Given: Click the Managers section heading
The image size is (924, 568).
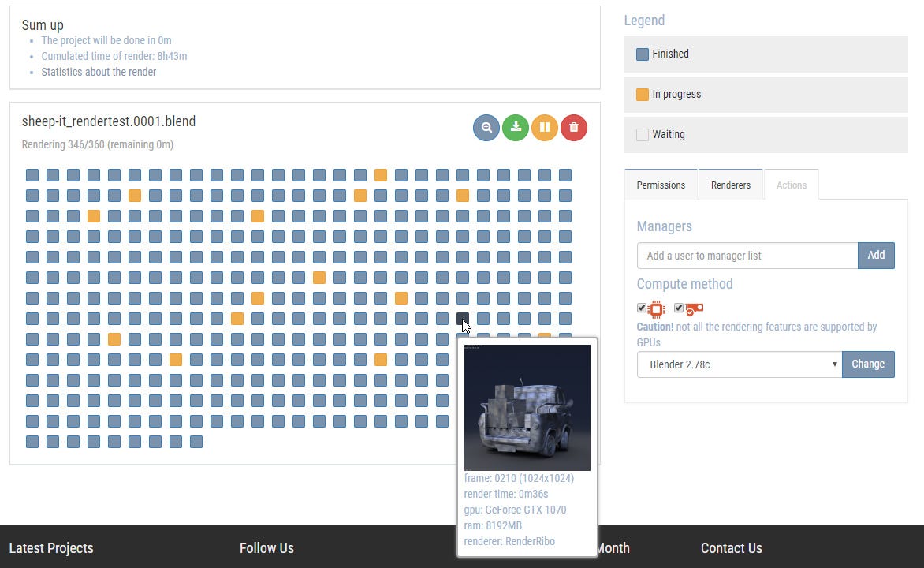Looking at the screenshot, I should (x=664, y=226).
